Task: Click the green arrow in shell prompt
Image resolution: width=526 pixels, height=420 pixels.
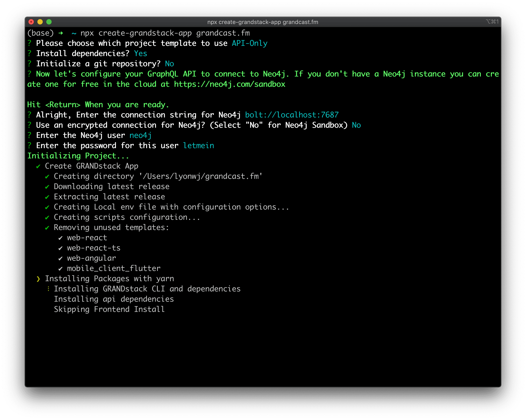Action: (61, 33)
